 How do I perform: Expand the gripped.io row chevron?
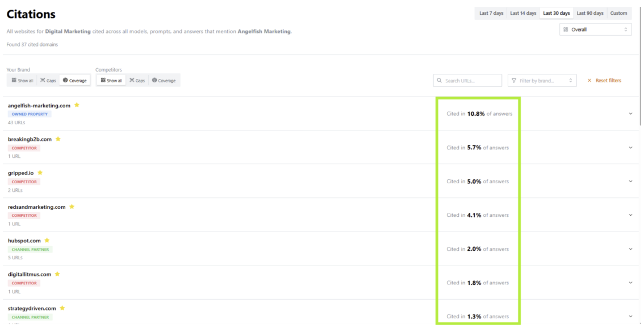tap(630, 181)
